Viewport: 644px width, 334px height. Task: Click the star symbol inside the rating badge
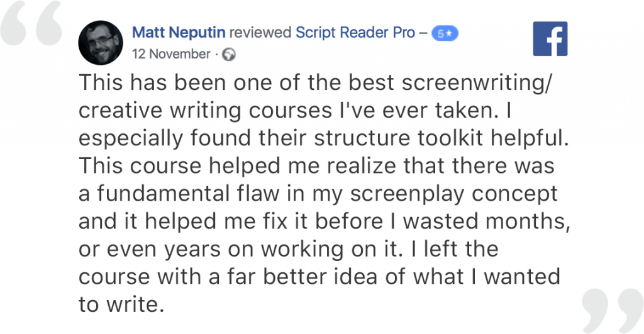[449, 34]
